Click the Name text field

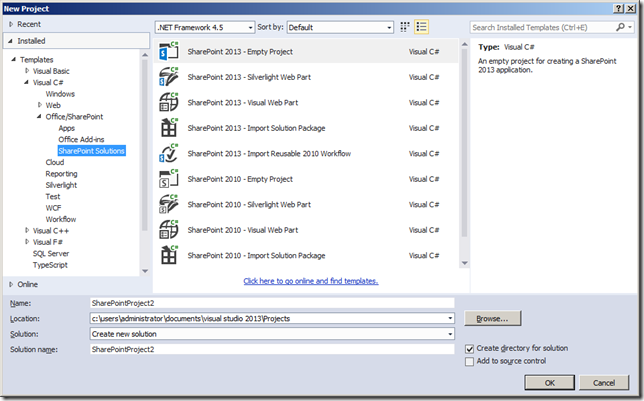(x=272, y=303)
